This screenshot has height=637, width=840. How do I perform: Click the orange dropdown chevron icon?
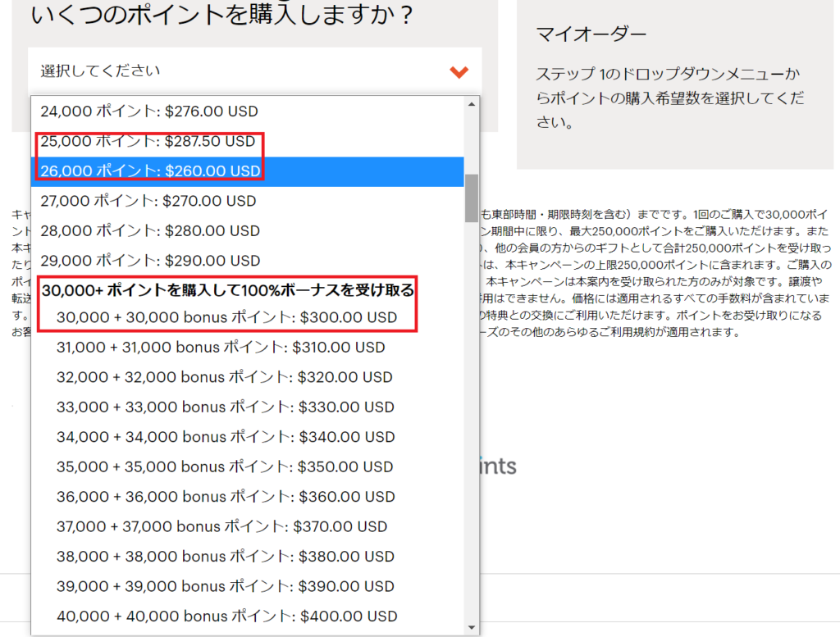[459, 72]
